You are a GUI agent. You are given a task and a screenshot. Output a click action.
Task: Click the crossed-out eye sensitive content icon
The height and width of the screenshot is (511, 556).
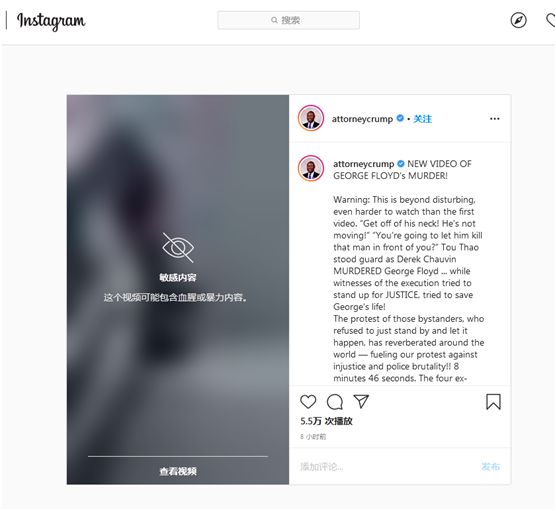(178, 248)
